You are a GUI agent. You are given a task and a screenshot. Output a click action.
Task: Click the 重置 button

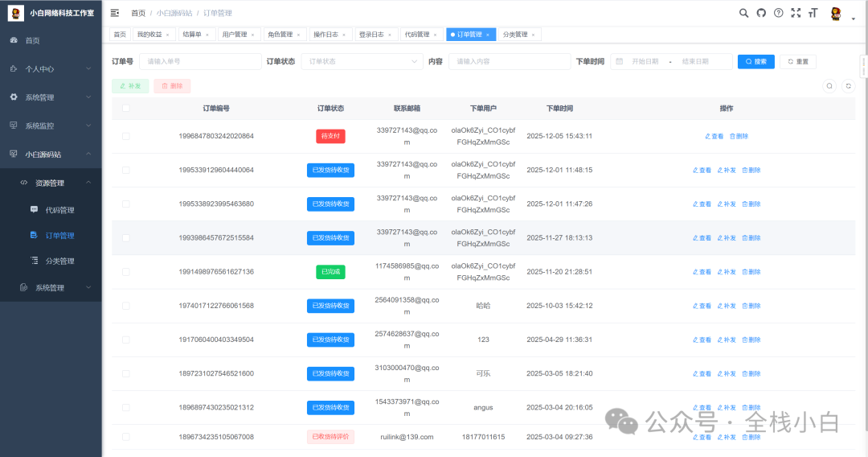coord(798,61)
